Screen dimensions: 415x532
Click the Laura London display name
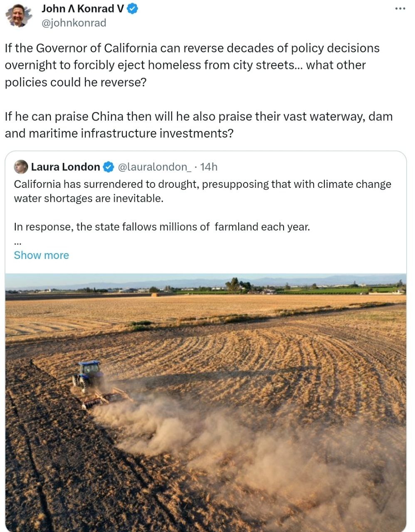[65, 167]
